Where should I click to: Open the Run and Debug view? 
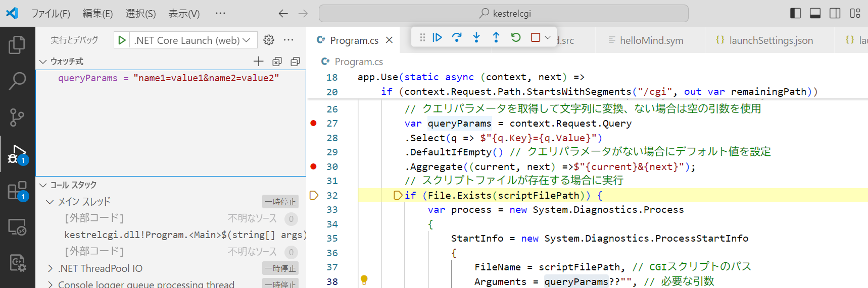[17, 154]
